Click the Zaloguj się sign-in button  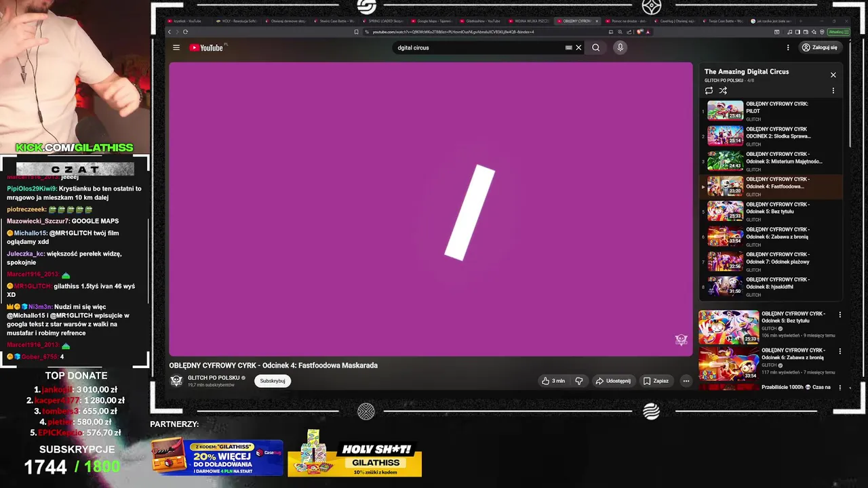819,47
